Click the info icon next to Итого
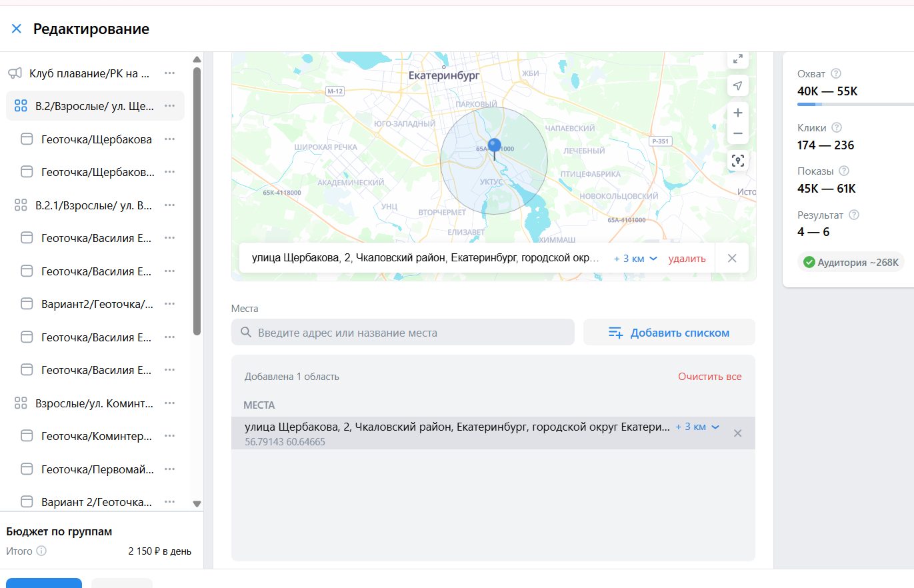 pos(41,551)
